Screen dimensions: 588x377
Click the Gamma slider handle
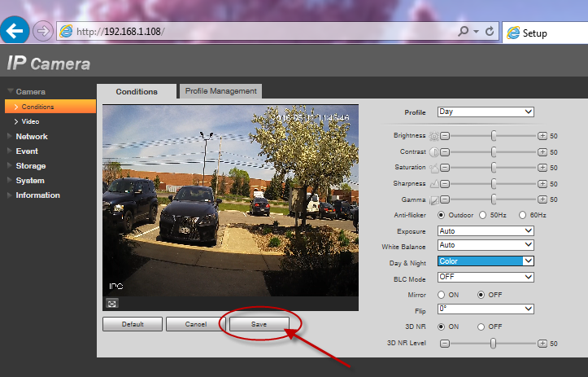click(494, 199)
